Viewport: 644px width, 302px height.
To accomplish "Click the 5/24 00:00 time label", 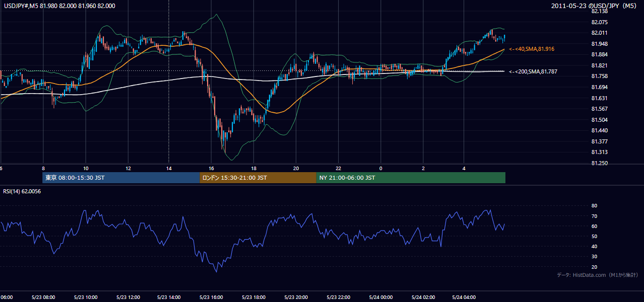I will click(380, 297).
